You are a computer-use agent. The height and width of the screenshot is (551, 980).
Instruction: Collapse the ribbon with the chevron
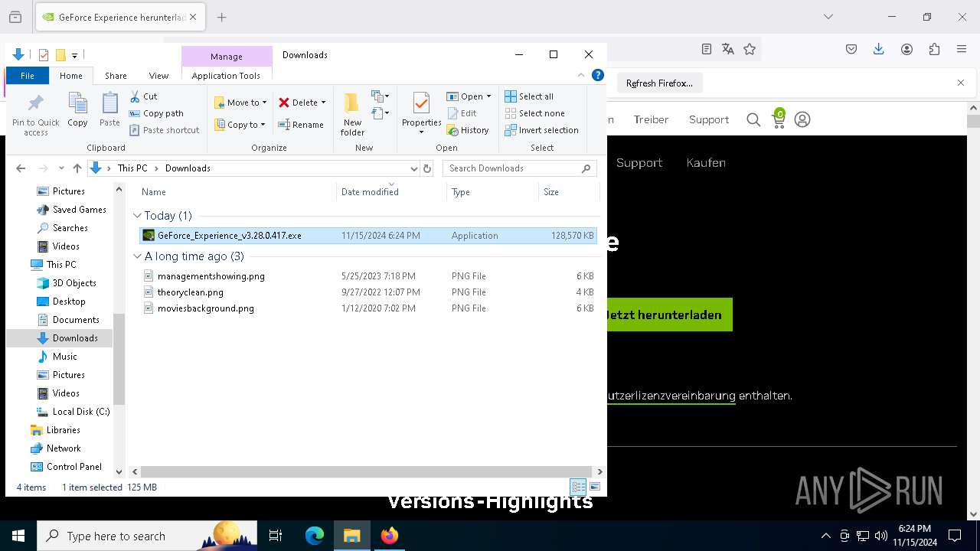click(581, 75)
